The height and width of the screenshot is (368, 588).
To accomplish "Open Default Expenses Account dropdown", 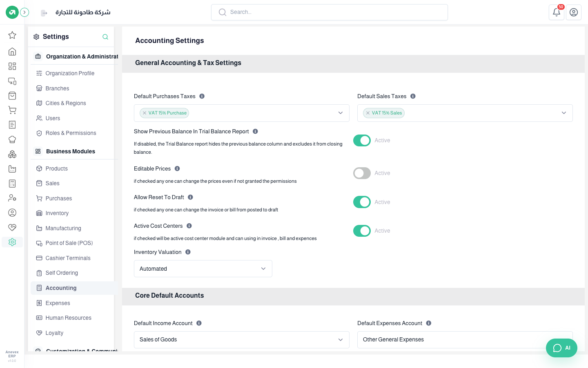I will click(x=465, y=340).
